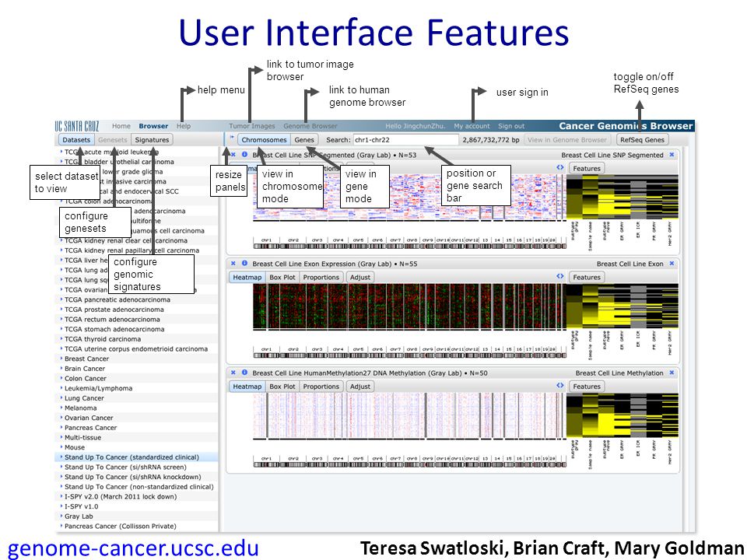The width and height of the screenshot is (747, 560).
Task: Click Features button in Methylation panel
Action: (587, 387)
